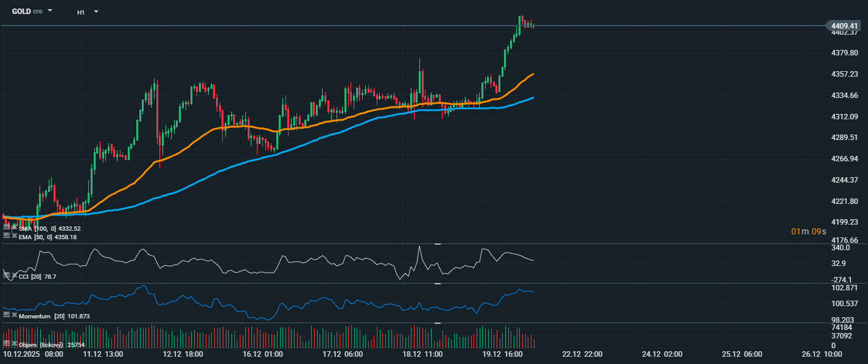Remove the EMA indicator with X icon
This screenshot has width=868, height=364.
coord(14,235)
